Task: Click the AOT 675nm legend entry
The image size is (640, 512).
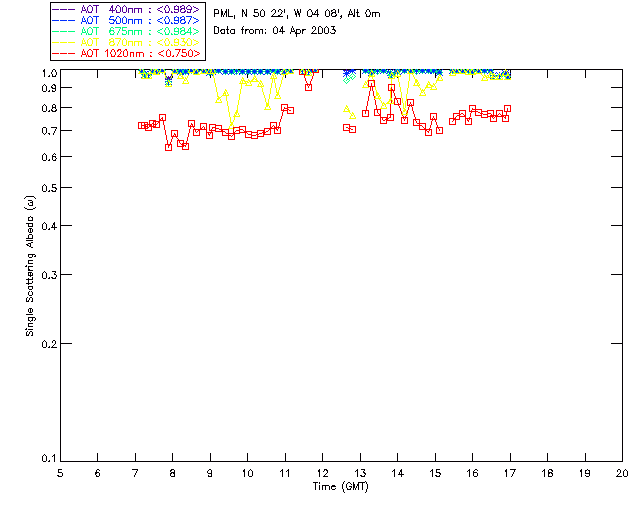Action: (127, 31)
